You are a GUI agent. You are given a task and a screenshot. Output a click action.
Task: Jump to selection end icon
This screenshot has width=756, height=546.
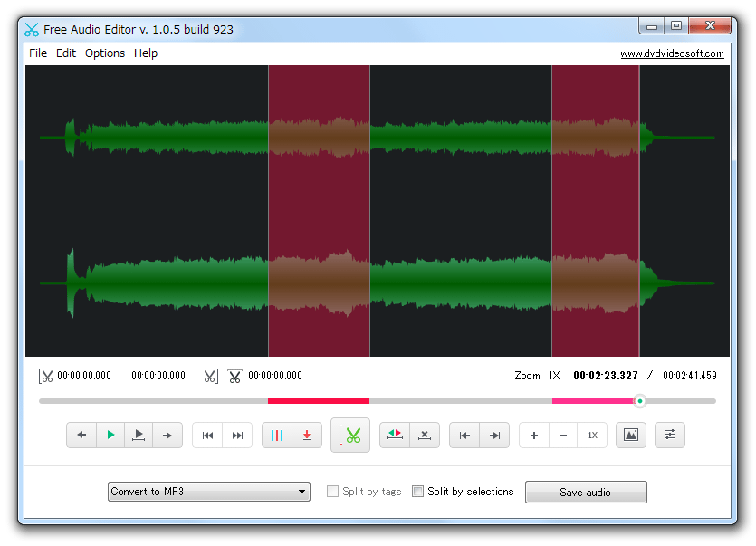pos(494,435)
